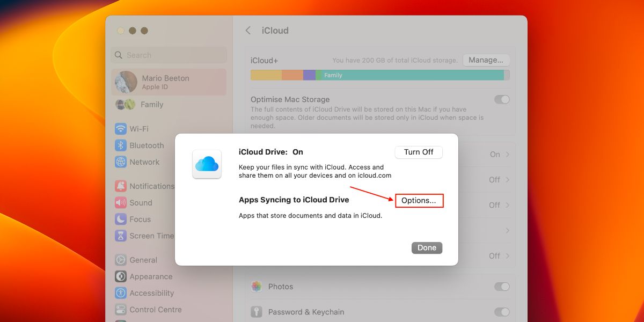Click the Screen Time hourglass icon
The width and height of the screenshot is (644, 322).
120,236
